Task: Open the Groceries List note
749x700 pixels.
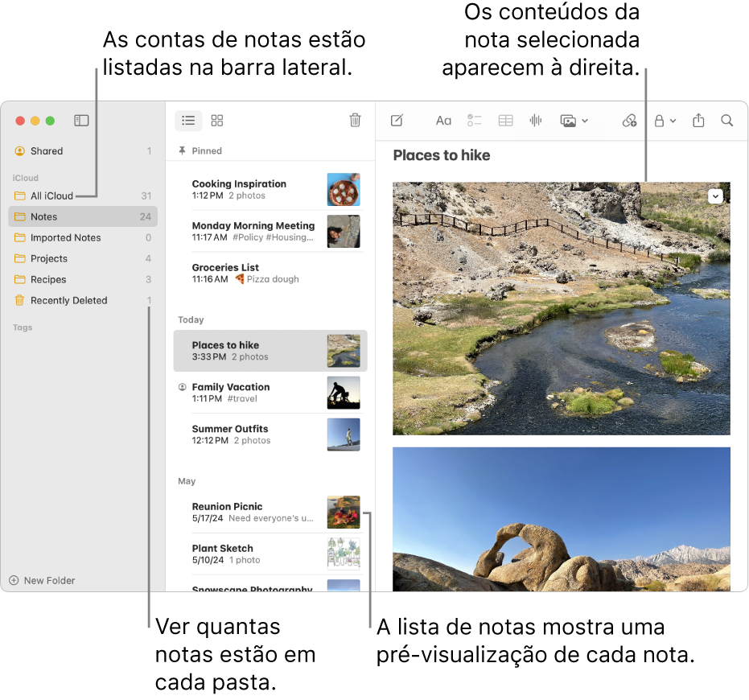Action: point(270,274)
